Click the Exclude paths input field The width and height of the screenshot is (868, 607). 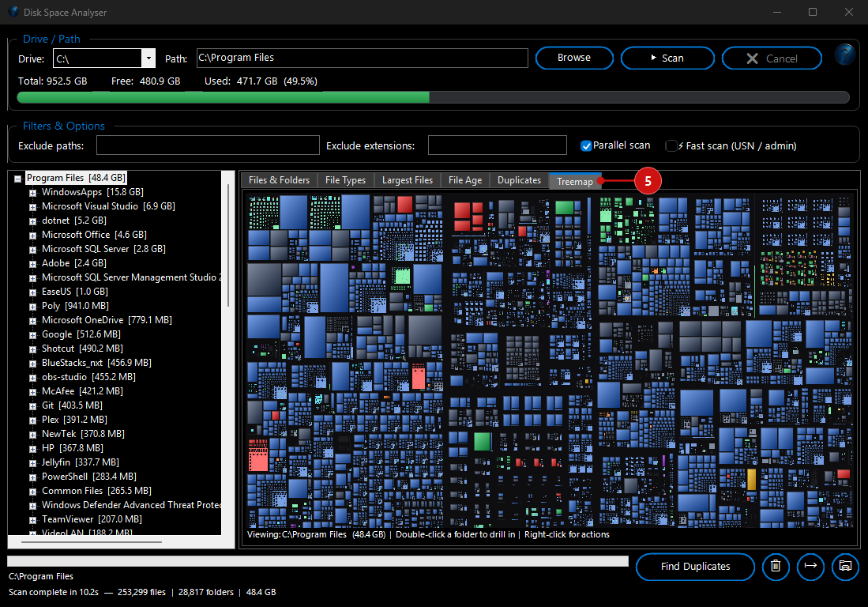tap(208, 145)
